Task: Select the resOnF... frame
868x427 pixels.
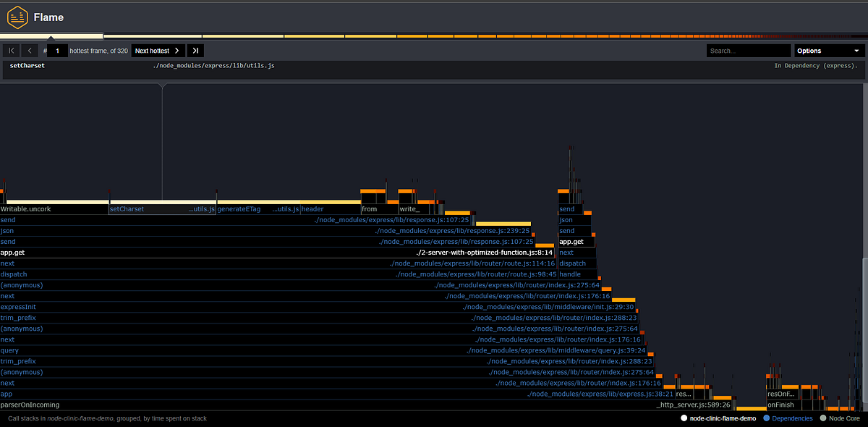Action: click(782, 394)
